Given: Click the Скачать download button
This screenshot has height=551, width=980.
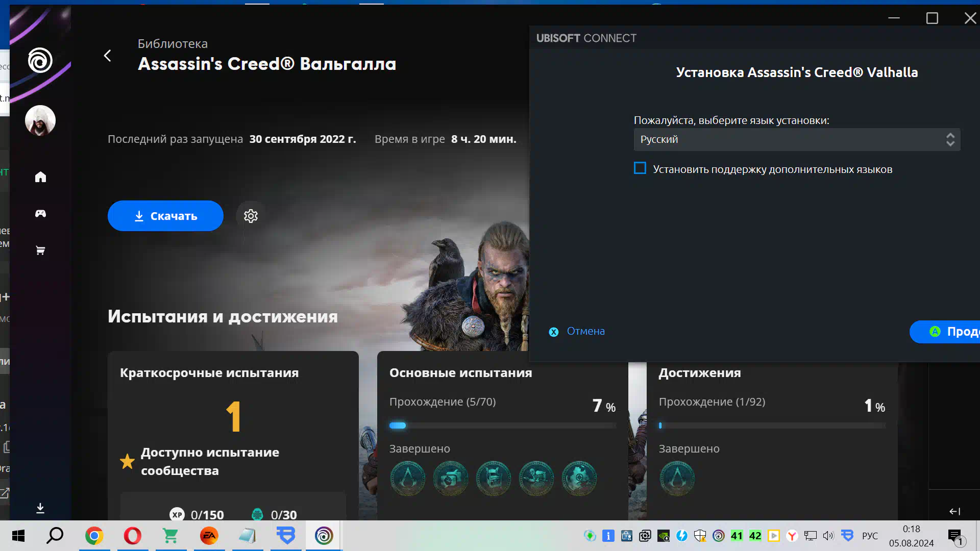Looking at the screenshot, I should [x=165, y=216].
